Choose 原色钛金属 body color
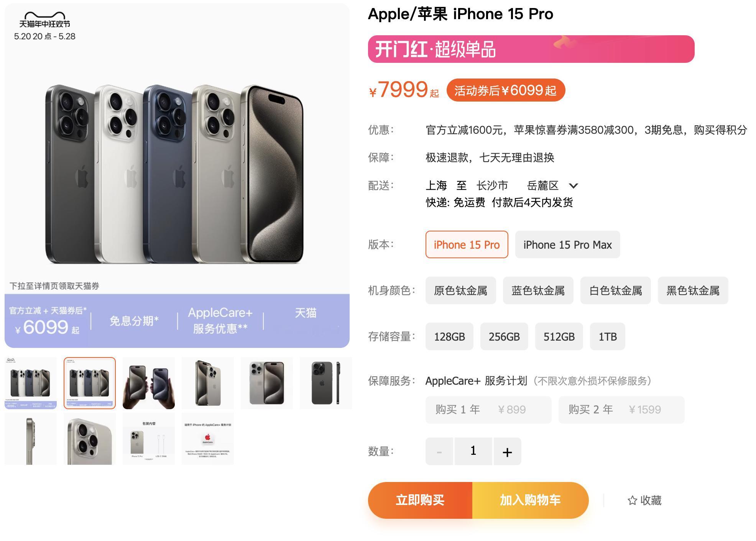This screenshot has height=541, width=756. pos(460,290)
